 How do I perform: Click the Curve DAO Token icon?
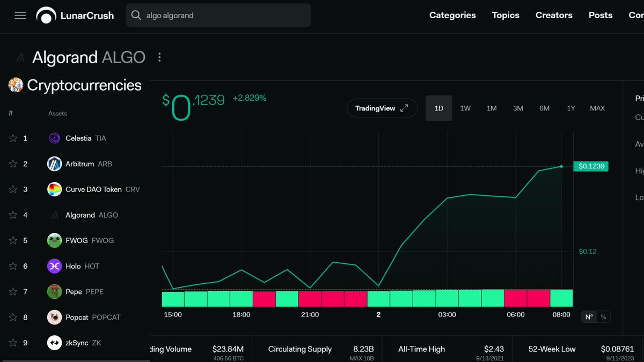point(55,189)
